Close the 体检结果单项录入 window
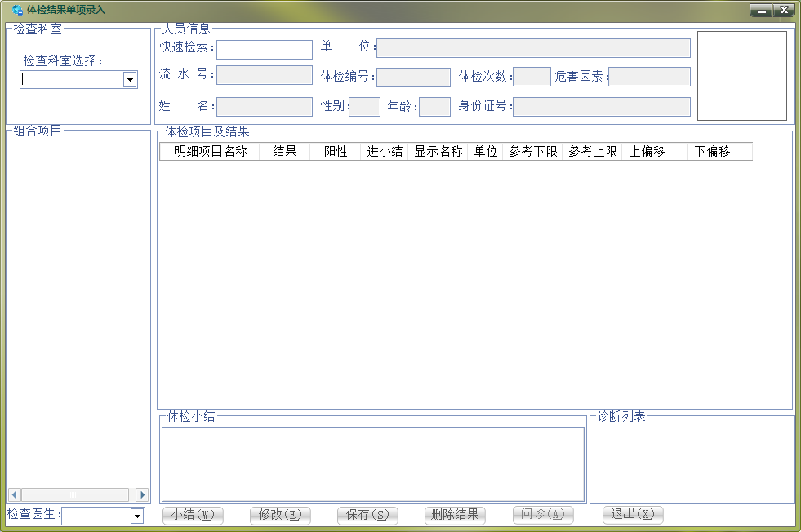 784,10
